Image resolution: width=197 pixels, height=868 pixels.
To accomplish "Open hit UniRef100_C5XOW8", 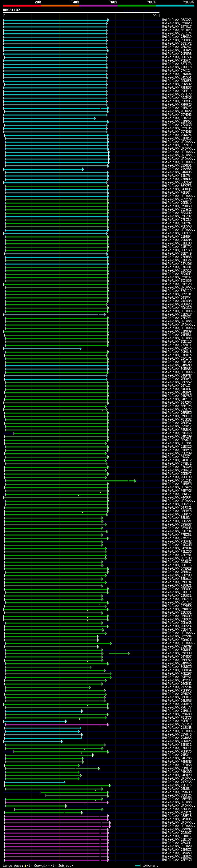I will [x=177, y=23].
